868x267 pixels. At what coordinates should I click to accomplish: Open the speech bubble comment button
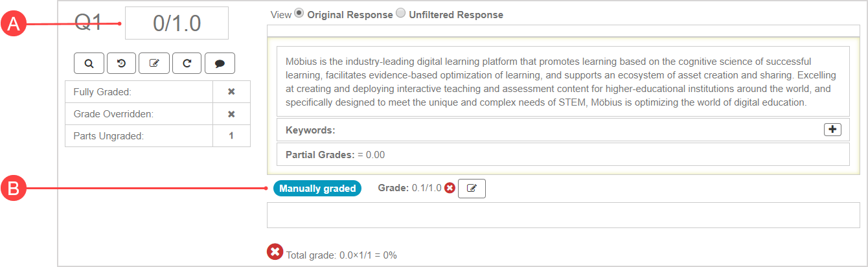pyautogui.click(x=220, y=64)
